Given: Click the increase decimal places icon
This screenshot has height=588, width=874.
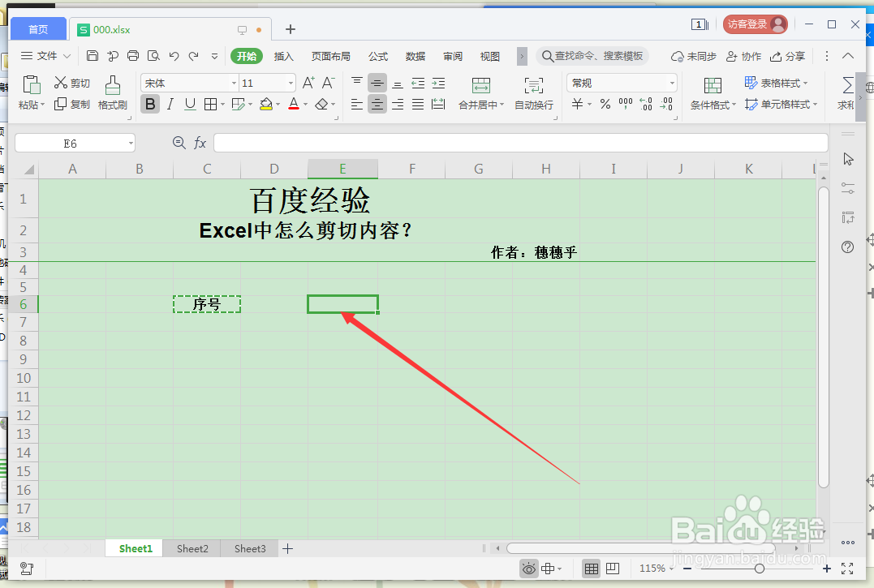Looking at the screenshot, I should [x=646, y=104].
